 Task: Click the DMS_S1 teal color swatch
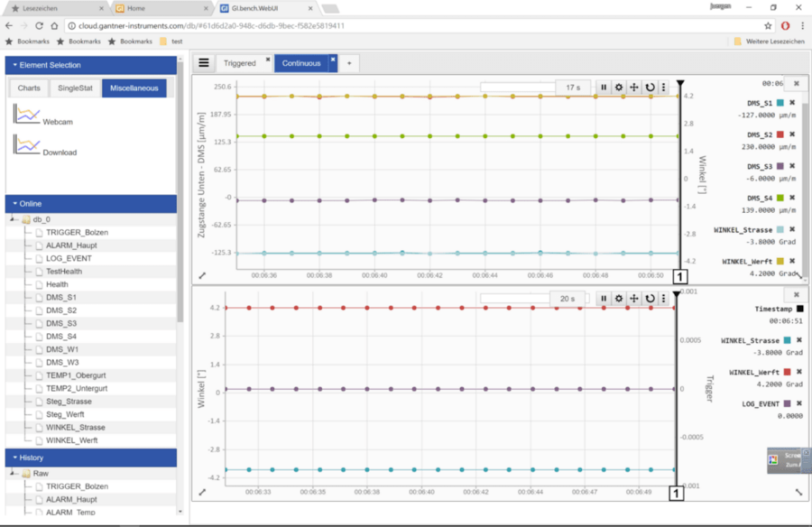pyautogui.click(x=780, y=103)
